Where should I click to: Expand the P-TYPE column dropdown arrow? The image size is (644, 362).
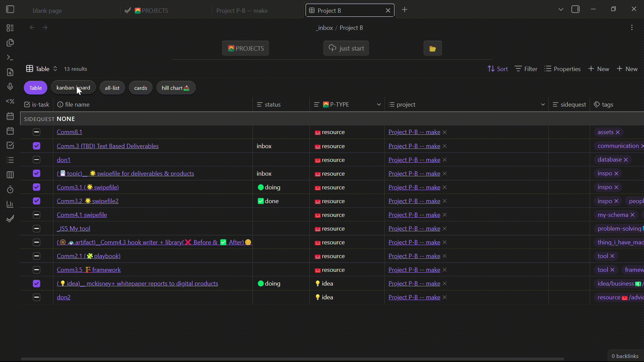coord(379,105)
